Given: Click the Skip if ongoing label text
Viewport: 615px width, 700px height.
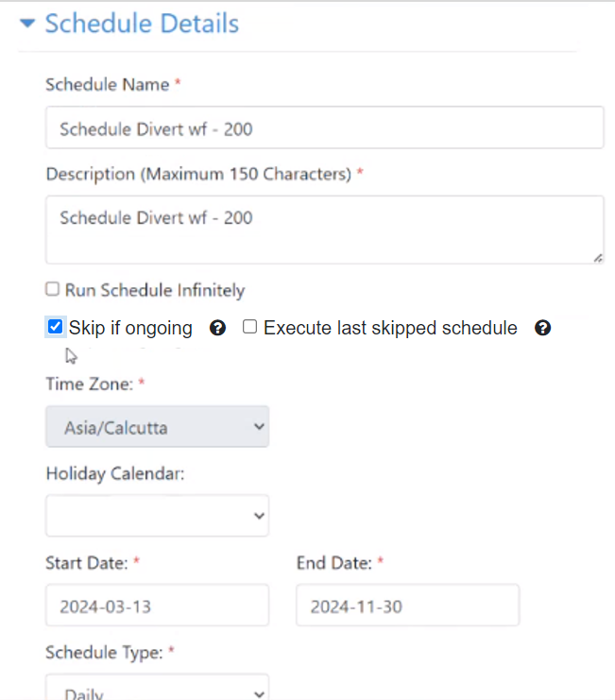Looking at the screenshot, I should click(130, 328).
